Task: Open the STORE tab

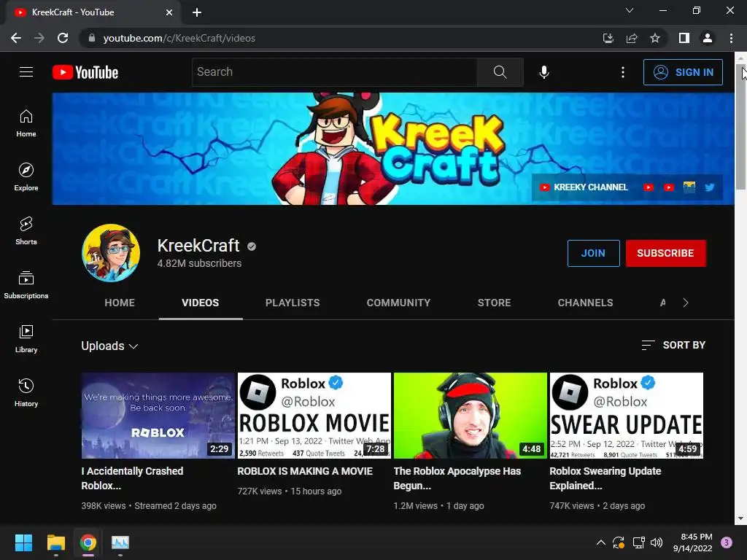Action: coord(494,303)
